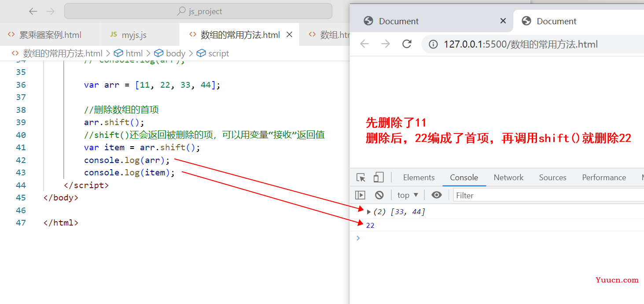Click the closing </script> tag
644x304 pixels.
click(86, 185)
